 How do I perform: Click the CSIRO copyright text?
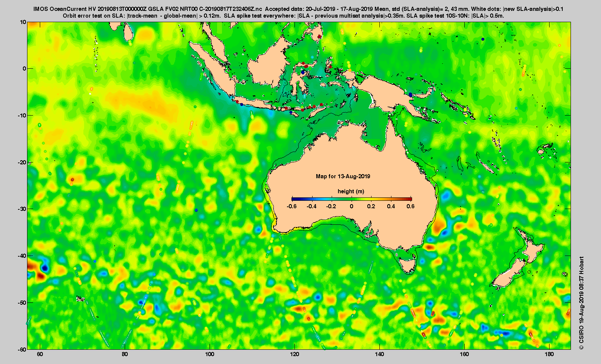[x=581, y=303]
